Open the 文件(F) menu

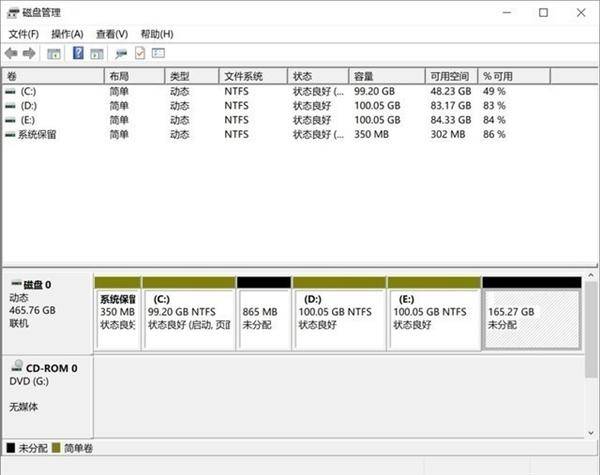pyautogui.click(x=24, y=34)
